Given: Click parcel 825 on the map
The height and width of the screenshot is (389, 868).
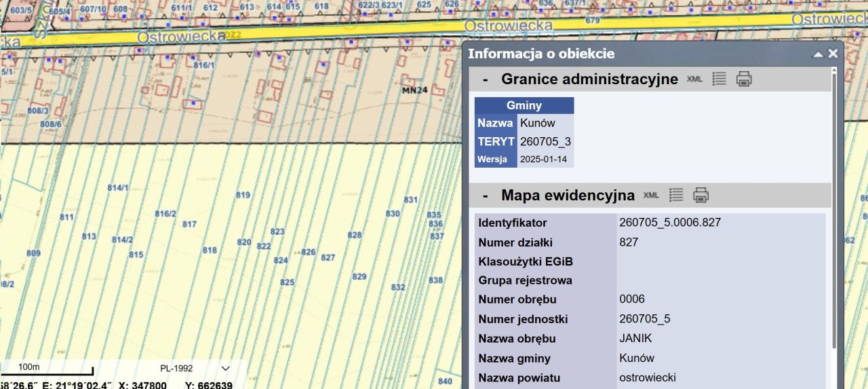Looking at the screenshot, I should (x=288, y=282).
